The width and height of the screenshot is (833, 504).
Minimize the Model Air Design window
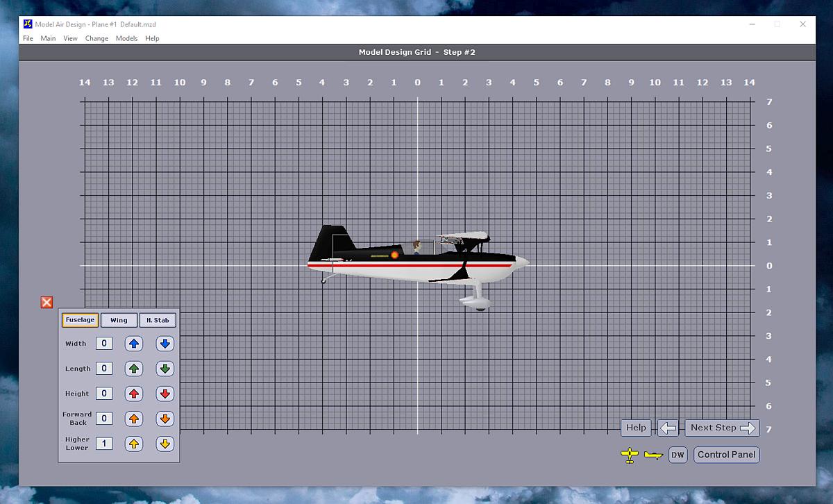coord(752,24)
